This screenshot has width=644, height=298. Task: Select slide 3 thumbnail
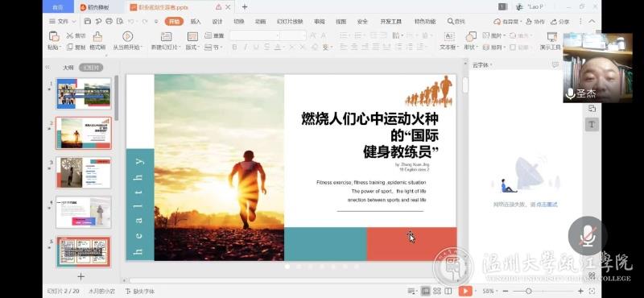point(84,172)
